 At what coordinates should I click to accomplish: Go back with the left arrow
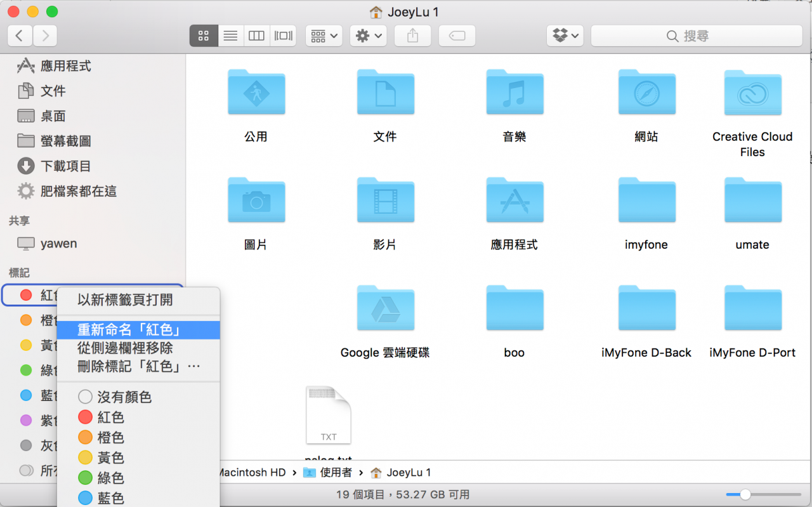pos(20,36)
